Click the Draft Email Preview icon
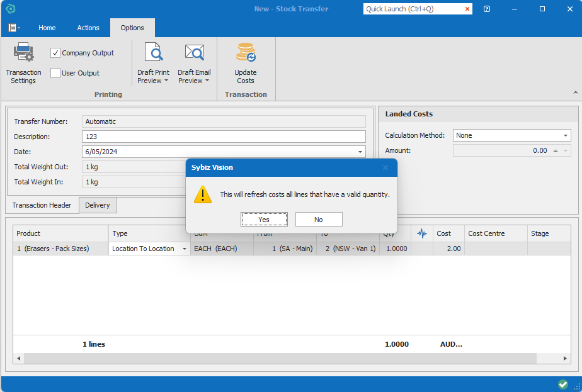Screen dimensions: 582x392 [x=194, y=53]
